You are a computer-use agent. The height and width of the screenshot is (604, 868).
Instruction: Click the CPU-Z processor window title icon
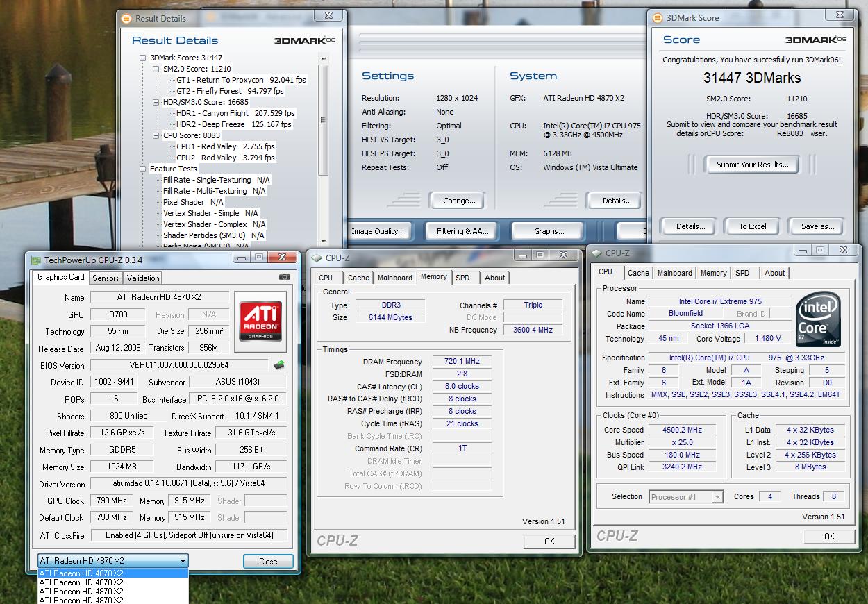tap(597, 253)
